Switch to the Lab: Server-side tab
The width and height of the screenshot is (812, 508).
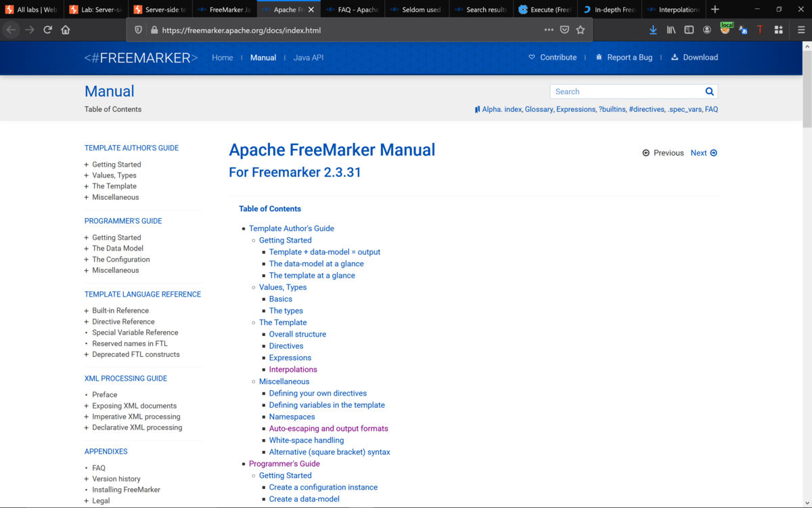point(96,9)
